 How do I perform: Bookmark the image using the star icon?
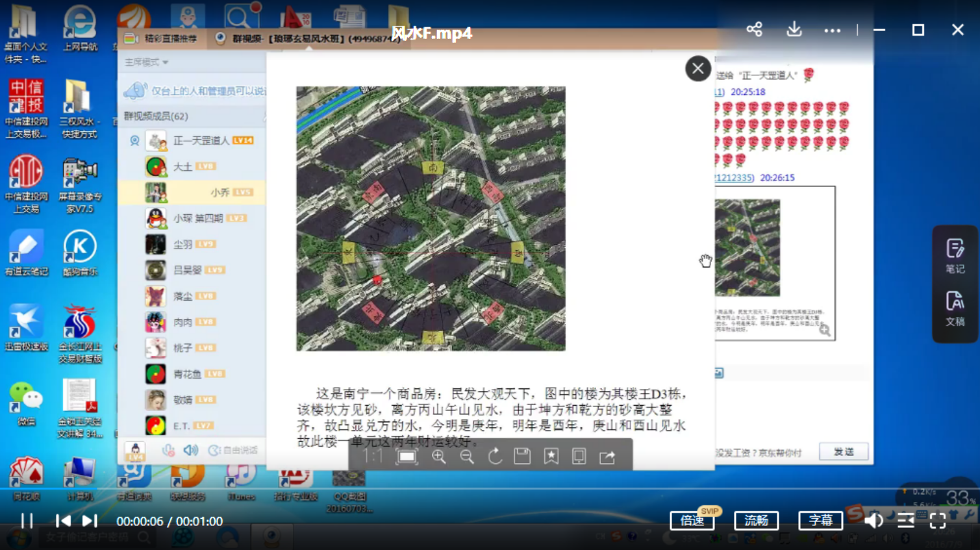(550, 456)
